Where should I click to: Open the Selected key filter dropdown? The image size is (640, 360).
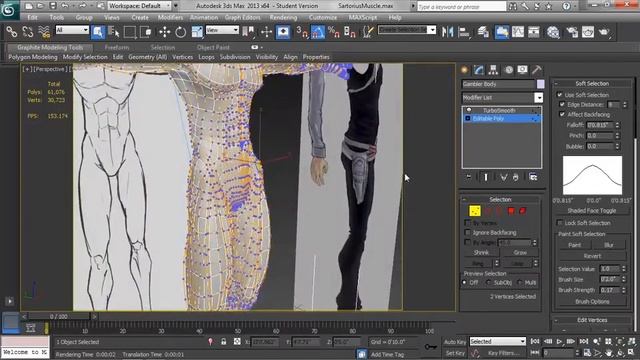[498, 341]
